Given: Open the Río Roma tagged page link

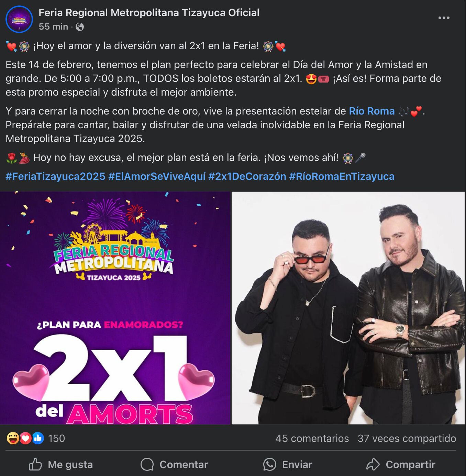Looking at the screenshot, I should (x=372, y=111).
